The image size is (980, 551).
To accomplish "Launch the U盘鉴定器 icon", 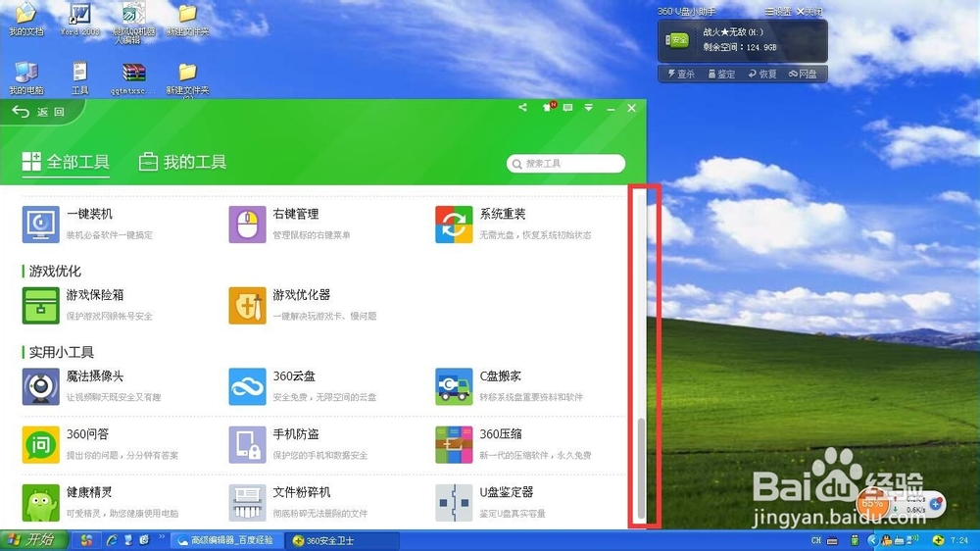I will pos(454,503).
